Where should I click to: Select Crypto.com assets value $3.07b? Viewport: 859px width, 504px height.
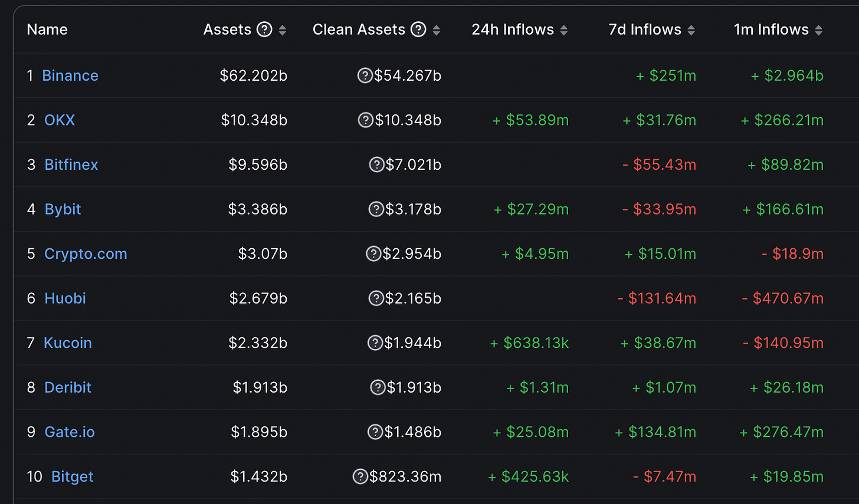[263, 254]
